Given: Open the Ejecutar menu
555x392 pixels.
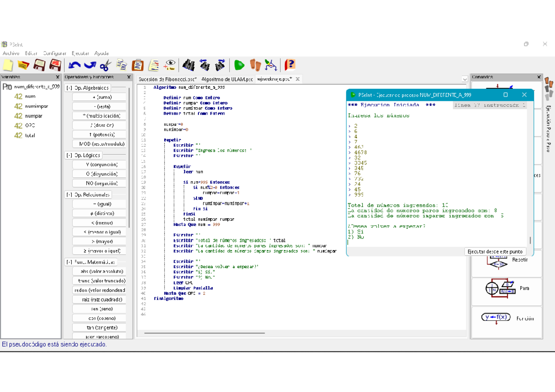Looking at the screenshot, I should click(x=80, y=53).
